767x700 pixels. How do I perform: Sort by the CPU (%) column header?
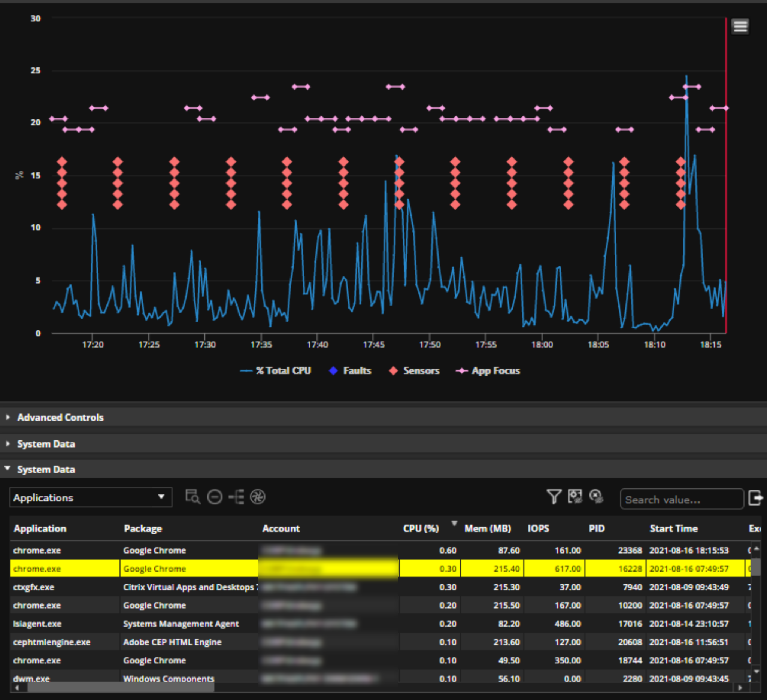coord(421,528)
